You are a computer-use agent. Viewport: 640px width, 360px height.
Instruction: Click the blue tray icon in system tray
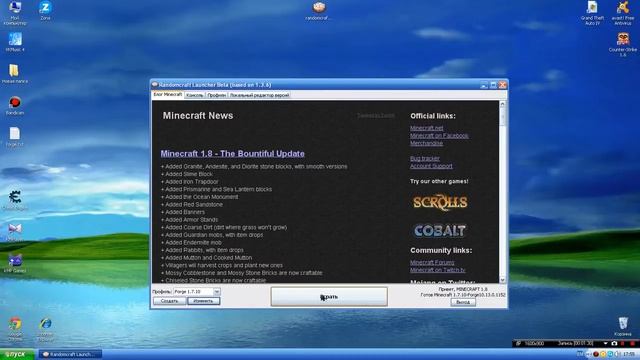click(610, 354)
